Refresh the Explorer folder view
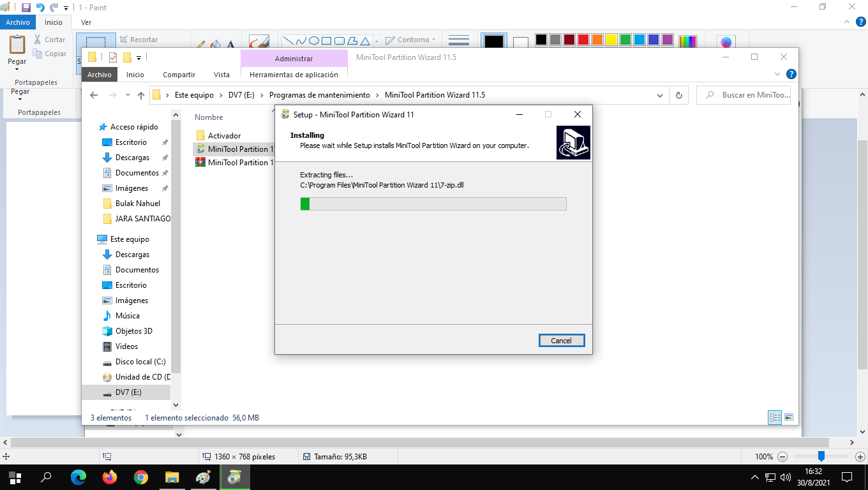Screen dimensions: 868x490 (x=678, y=95)
